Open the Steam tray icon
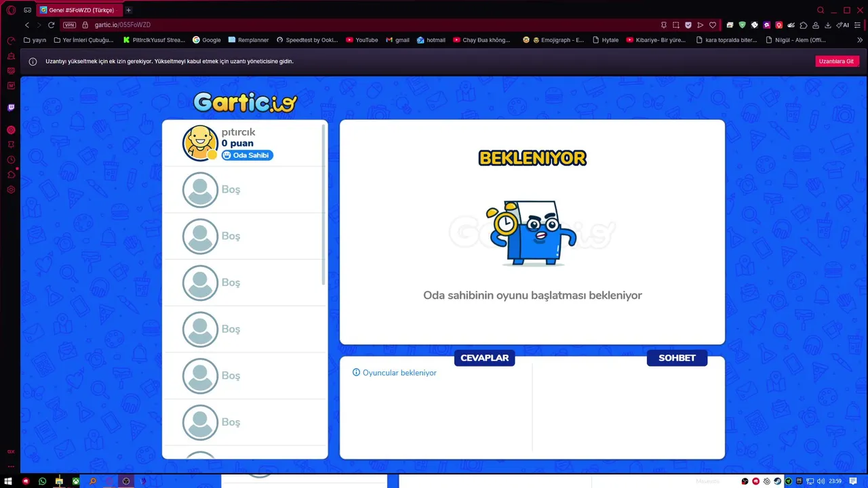 point(777,481)
